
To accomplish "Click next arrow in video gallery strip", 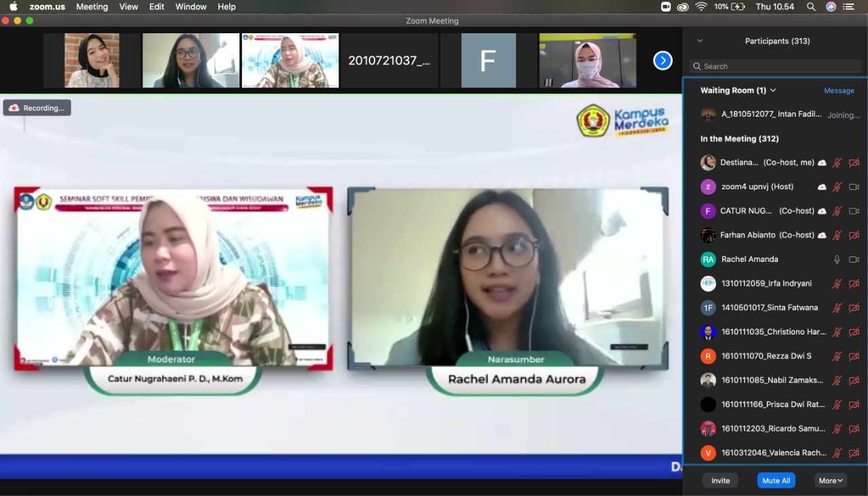I will point(663,61).
